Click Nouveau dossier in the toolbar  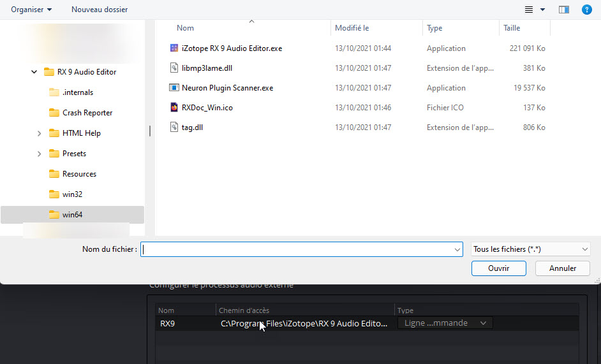[x=100, y=10]
